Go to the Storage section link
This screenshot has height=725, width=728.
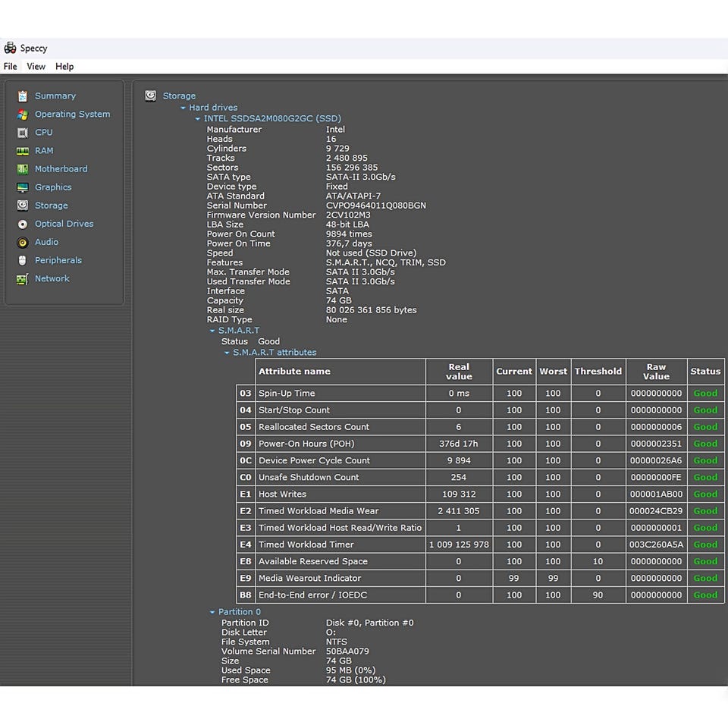[x=52, y=206]
